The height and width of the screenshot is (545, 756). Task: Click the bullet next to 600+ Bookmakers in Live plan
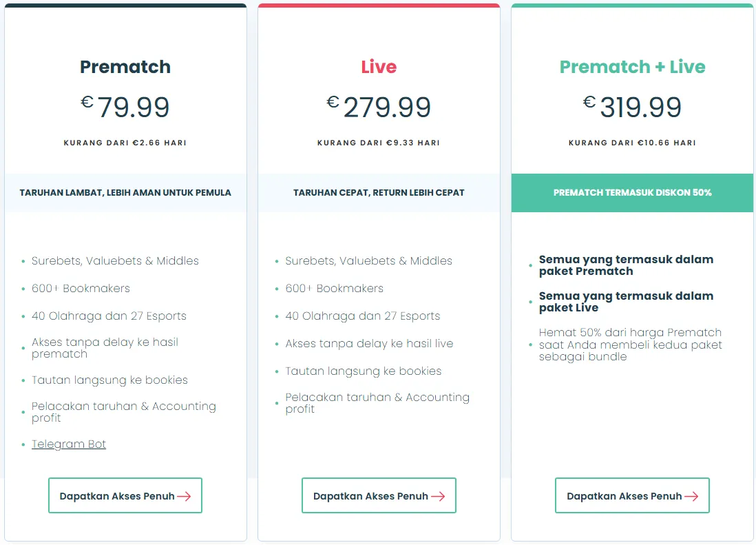276,289
